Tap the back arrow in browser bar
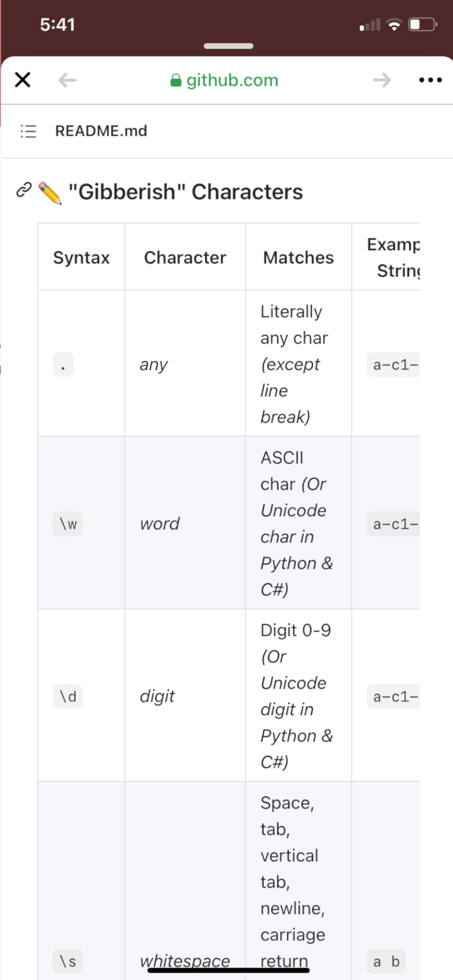The width and height of the screenshot is (453, 980). pos(67,80)
